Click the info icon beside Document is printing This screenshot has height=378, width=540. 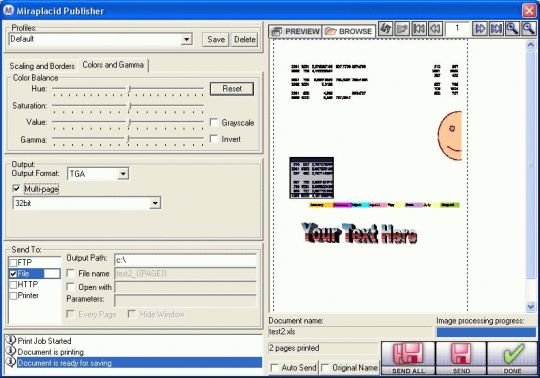coord(11,351)
